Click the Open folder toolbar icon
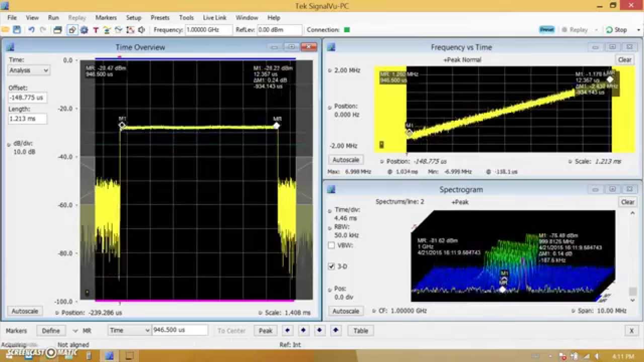This screenshot has width=644, height=362. pyautogui.click(x=6, y=30)
